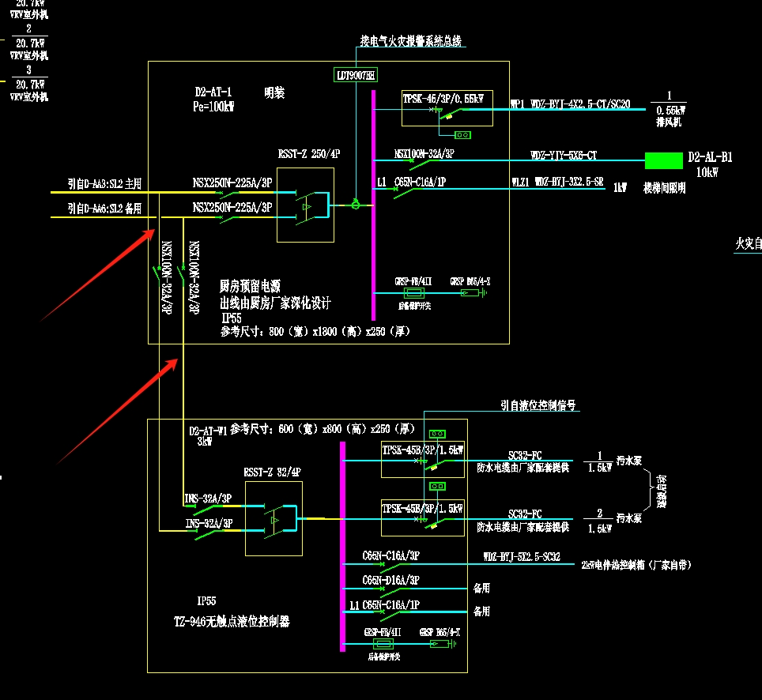The image size is (762, 700).
Task: Click 'GRSP-FB/4II' label in panel D2-AT-1
Action: pos(413,281)
